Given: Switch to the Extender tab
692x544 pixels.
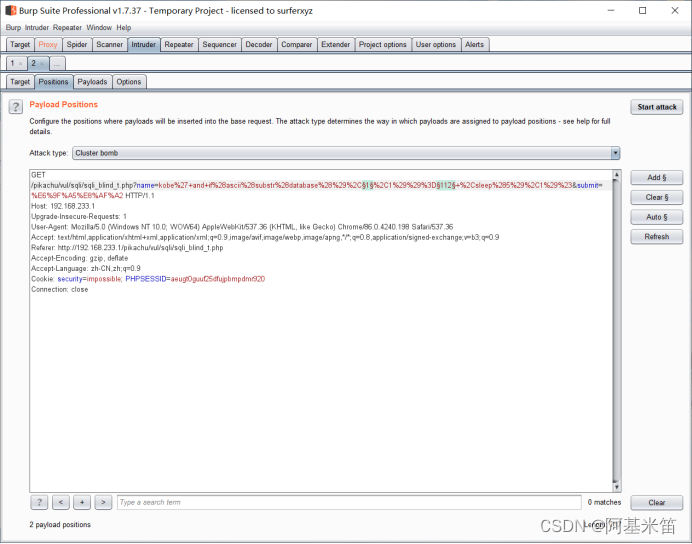Looking at the screenshot, I should pyautogui.click(x=335, y=45).
